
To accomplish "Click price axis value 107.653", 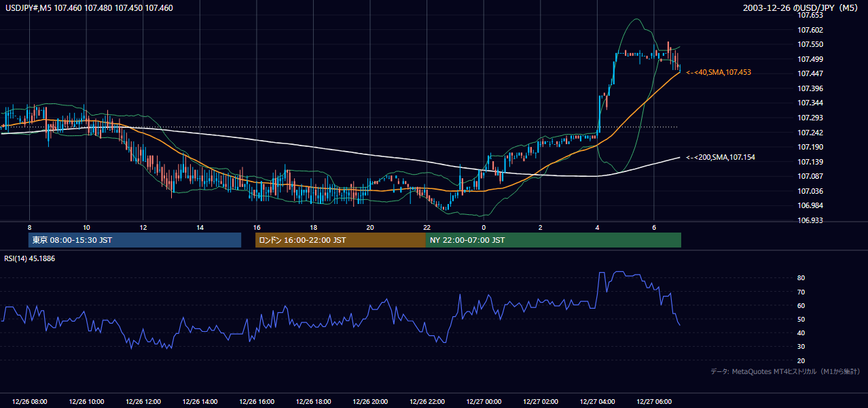I will coord(810,15).
